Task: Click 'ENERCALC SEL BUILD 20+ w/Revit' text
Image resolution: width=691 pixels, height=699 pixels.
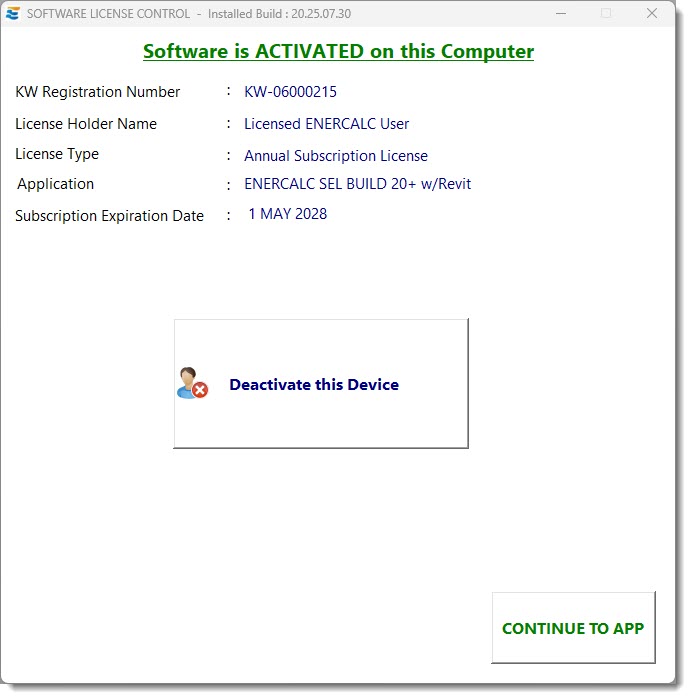Action: [x=357, y=184]
